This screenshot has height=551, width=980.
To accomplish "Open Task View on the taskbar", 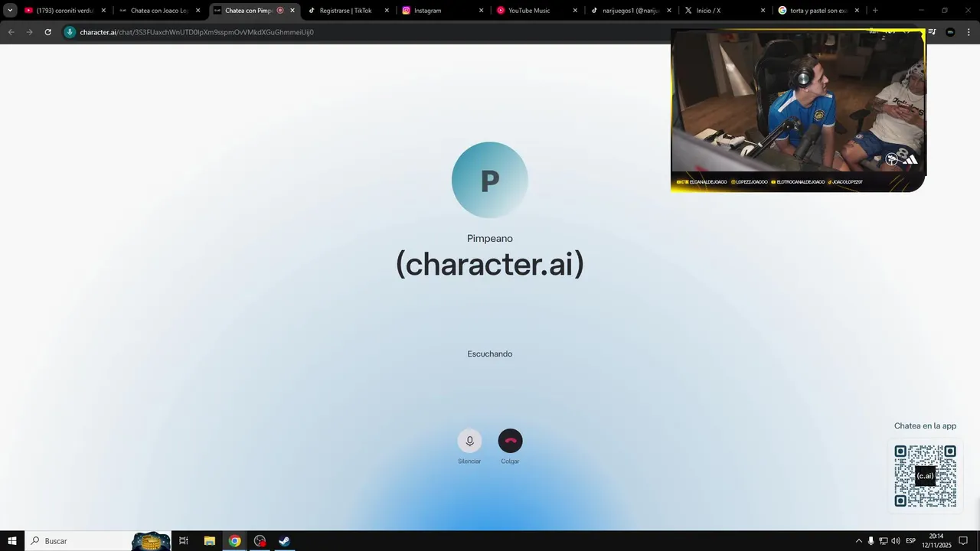I will click(184, 541).
